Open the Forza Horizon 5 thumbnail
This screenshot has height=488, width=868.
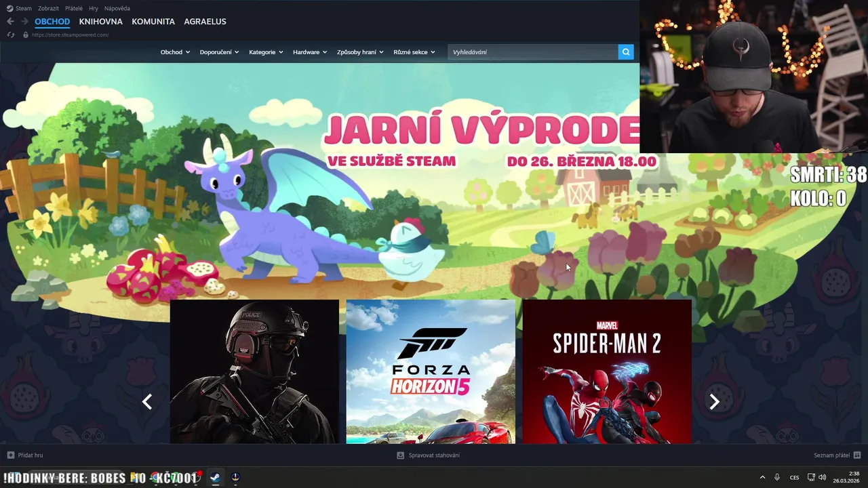[431, 371]
